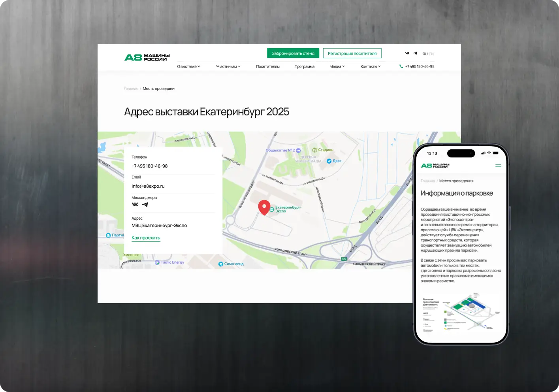Follow the Как проехать link
The image size is (559, 392).
146,238
